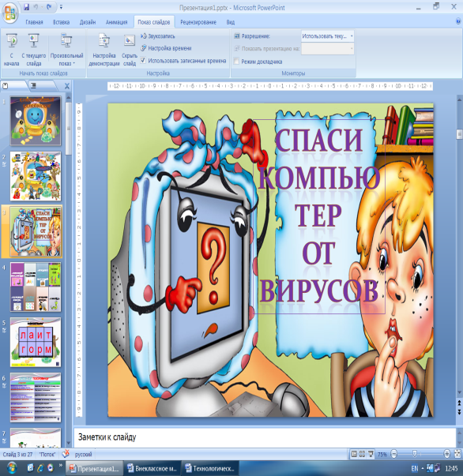Image resolution: width=463 pixels, height=476 pixels.
Task: Open Показать презентацию на dropdown
Action: 328,49
